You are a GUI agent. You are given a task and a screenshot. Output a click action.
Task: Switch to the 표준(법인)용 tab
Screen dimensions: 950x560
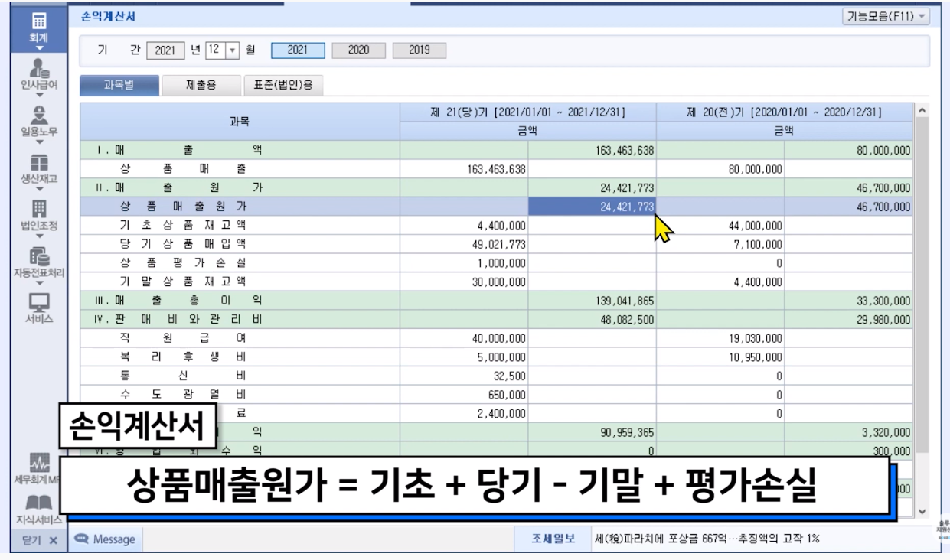pyautogui.click(x=283, y=86)
